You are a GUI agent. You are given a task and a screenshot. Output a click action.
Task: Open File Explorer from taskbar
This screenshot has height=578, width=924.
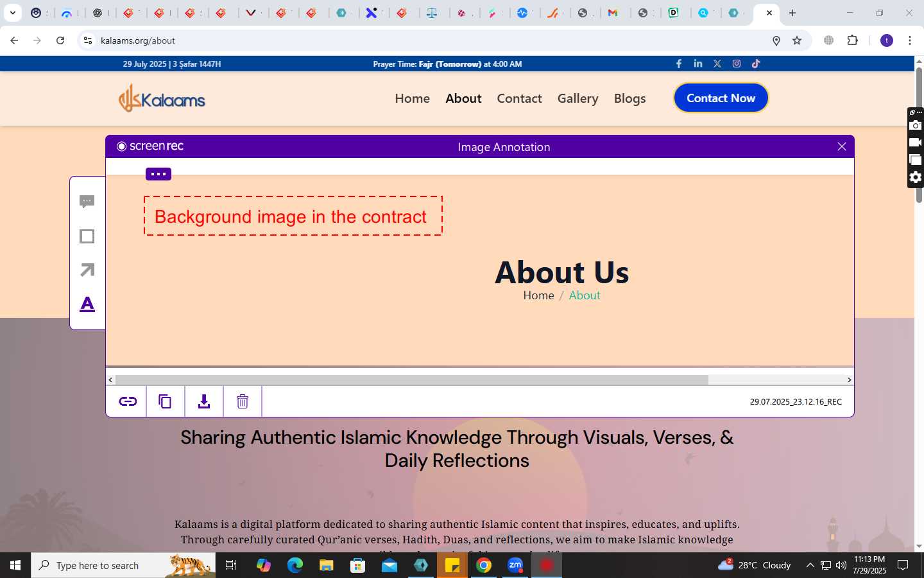(326, 565)
